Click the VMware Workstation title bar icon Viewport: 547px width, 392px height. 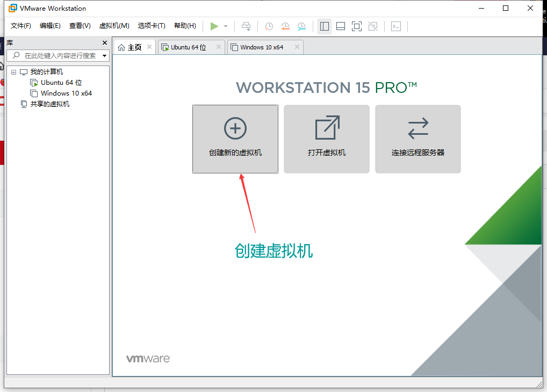pyautogui.click(x=12, y=8)
